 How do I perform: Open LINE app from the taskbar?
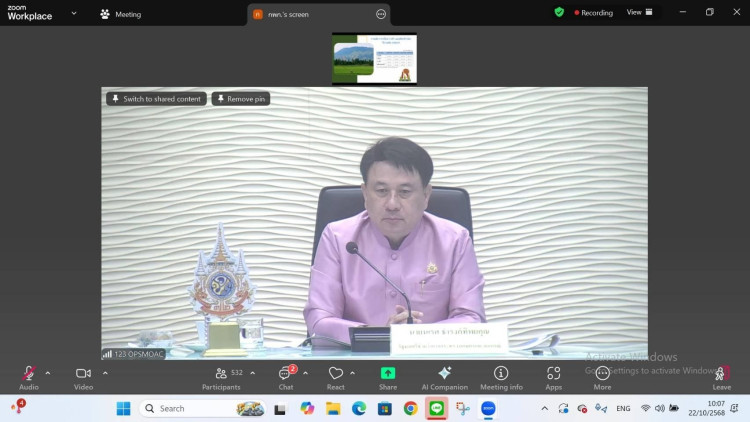[436, 408]
